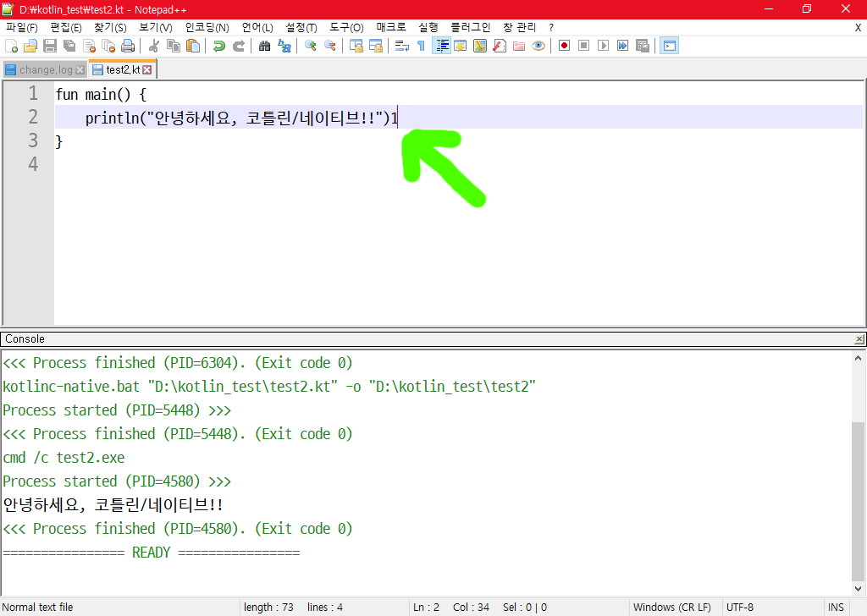Open the 파일(F) menu
The image size is (867, 616).
21,27
